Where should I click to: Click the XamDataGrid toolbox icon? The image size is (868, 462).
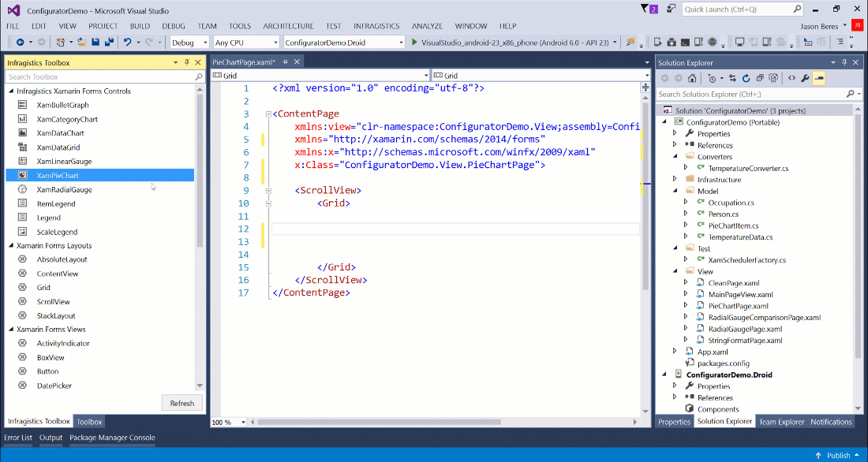pyautogui.click(x=23, y=147)
